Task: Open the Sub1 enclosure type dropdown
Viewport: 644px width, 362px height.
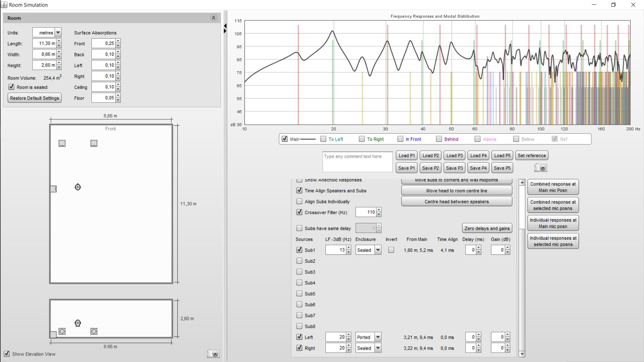Action: tap(378, 250)
